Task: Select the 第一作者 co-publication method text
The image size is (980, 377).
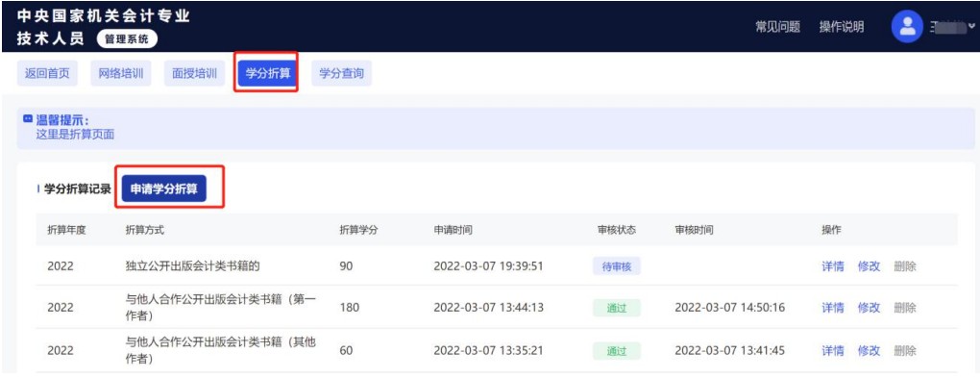Action: coord(221,308)
